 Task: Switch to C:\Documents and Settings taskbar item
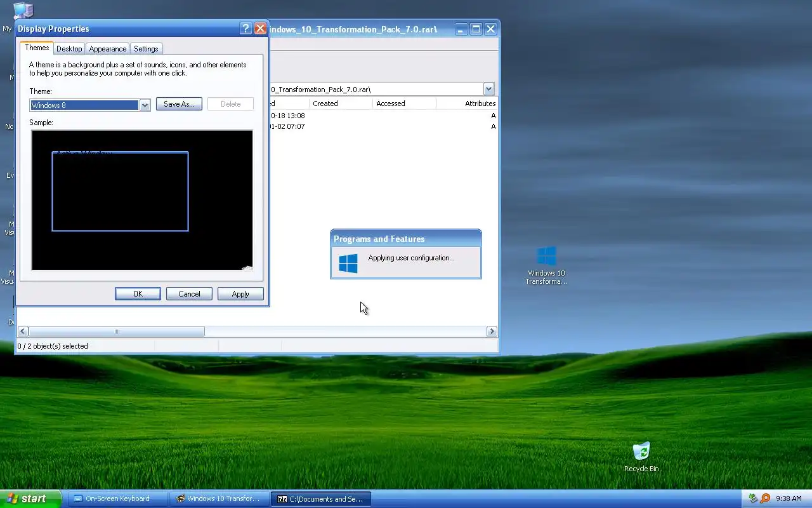(x=321, y=499)
